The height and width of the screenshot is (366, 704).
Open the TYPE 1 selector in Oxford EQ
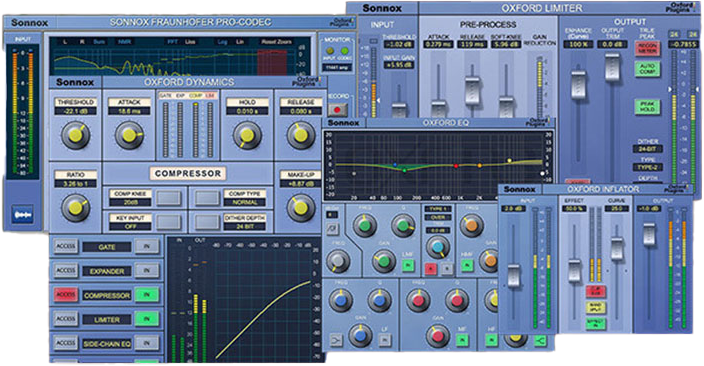pos(437,209)
